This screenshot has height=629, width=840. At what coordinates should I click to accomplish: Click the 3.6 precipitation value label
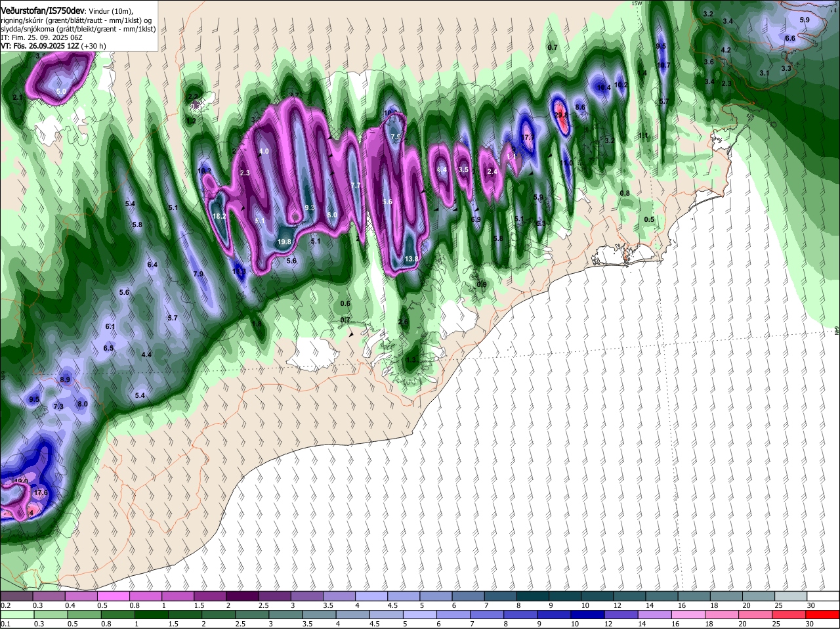pos(709,62)
